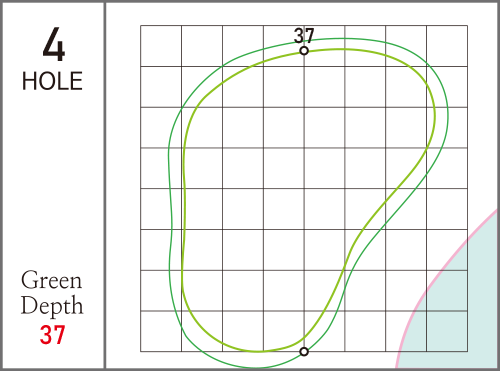The image size is (500, 371).
Task: Click the top-right corner cell of the grid
Action: 447,46
